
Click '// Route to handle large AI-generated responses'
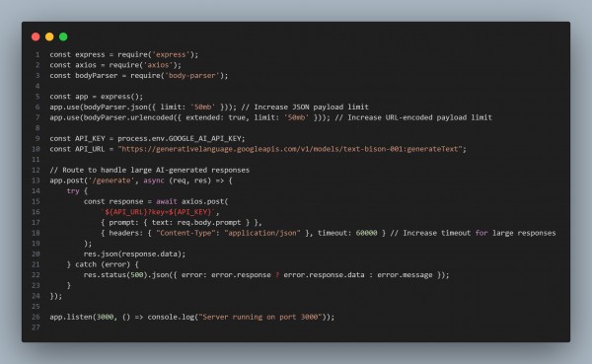click(150, 170)
